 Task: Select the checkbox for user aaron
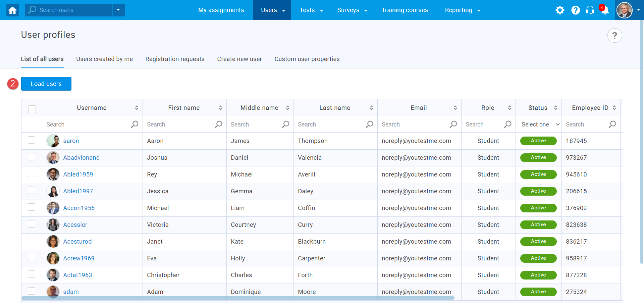click(x=32, y=140)
